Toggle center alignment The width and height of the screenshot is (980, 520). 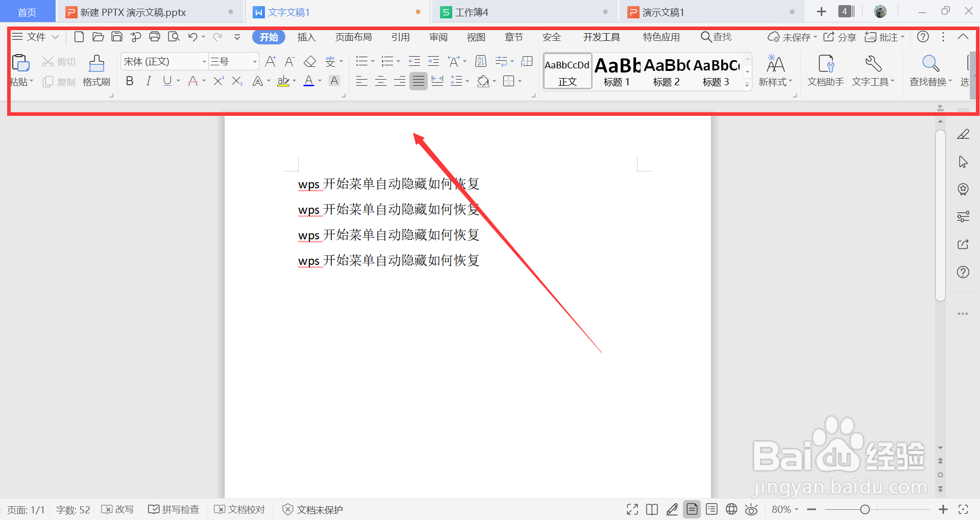(381, 81)
